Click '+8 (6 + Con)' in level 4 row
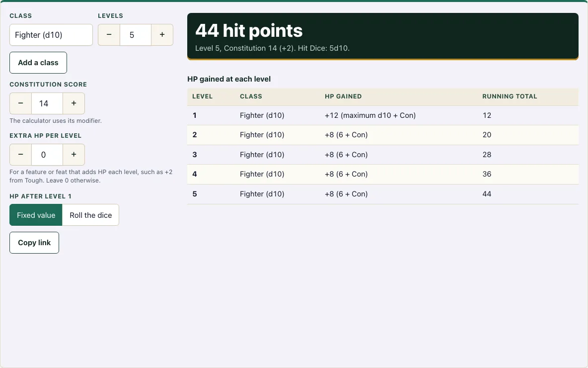588x368 pixels. (x=346, y=174)
